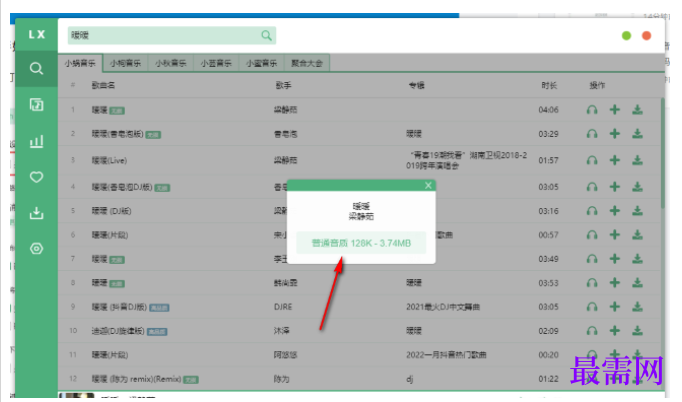Open the leaderboard chart page in sidebar
Screen dimensions: 682x402
(x=36, y=141)
